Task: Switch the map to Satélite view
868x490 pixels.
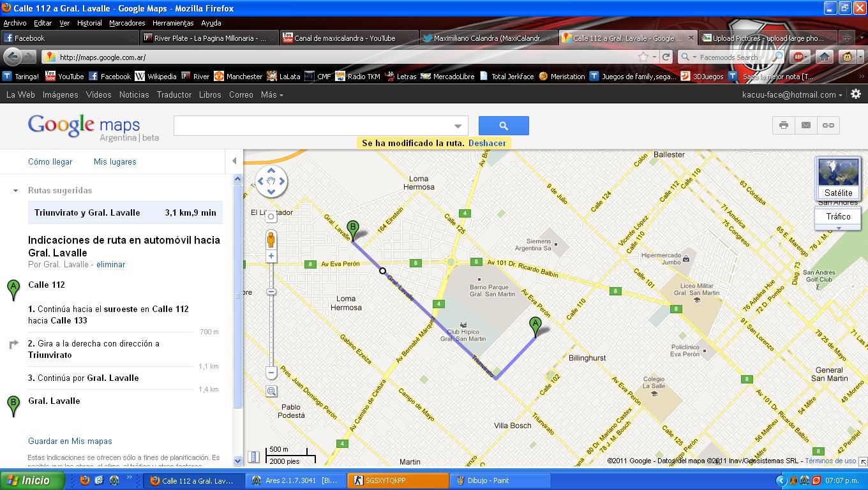Action: coord(838,179)
